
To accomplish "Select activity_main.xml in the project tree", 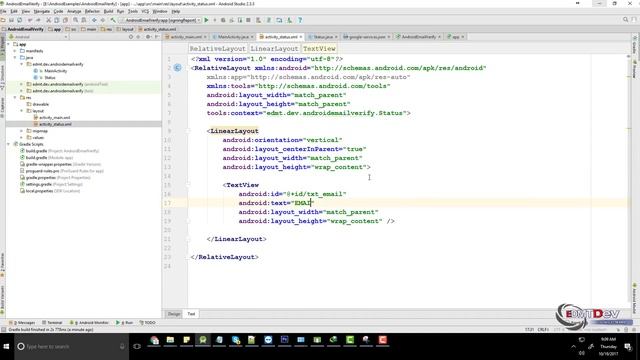I will tap(54, 118).
